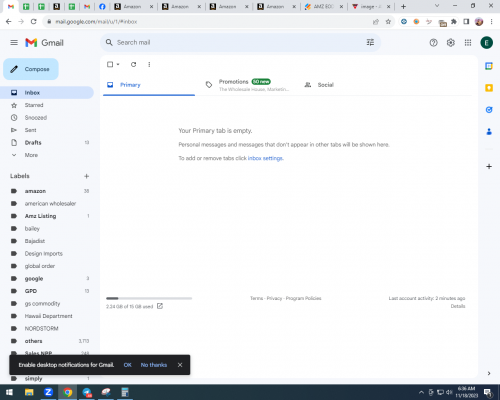Open Settings gear icon
The height and width of the screenshot is (400, 500).
pos(451,43)
